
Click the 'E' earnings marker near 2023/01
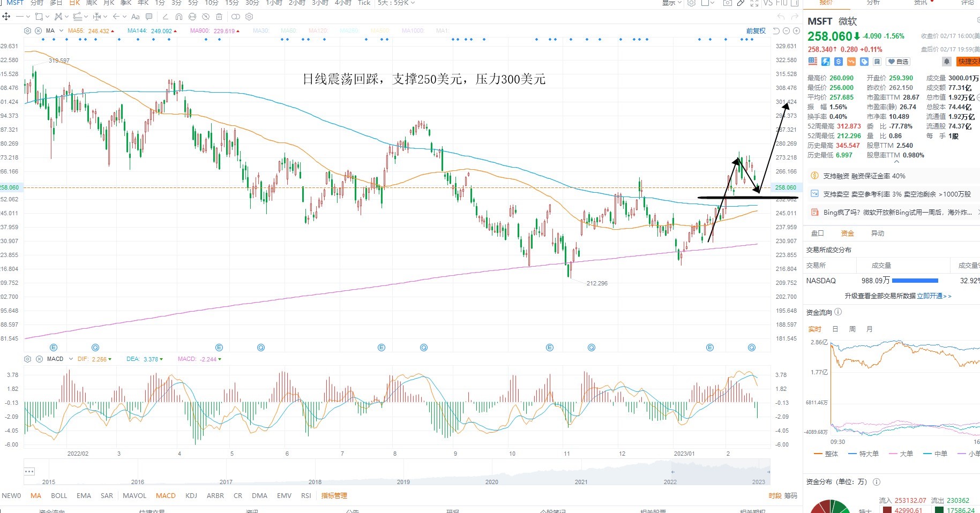click(x=710, y=348)
